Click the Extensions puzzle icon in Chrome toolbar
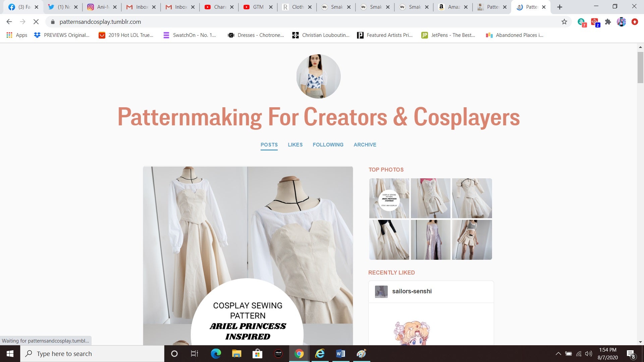 coord(608,22)
